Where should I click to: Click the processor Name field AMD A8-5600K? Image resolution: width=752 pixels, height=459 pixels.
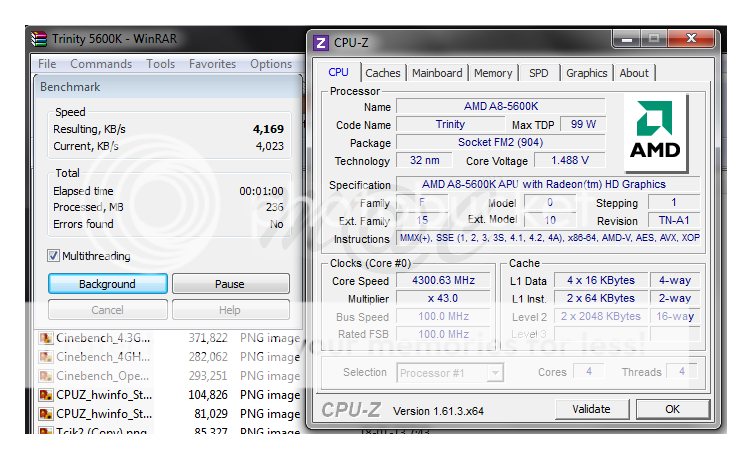501,106
